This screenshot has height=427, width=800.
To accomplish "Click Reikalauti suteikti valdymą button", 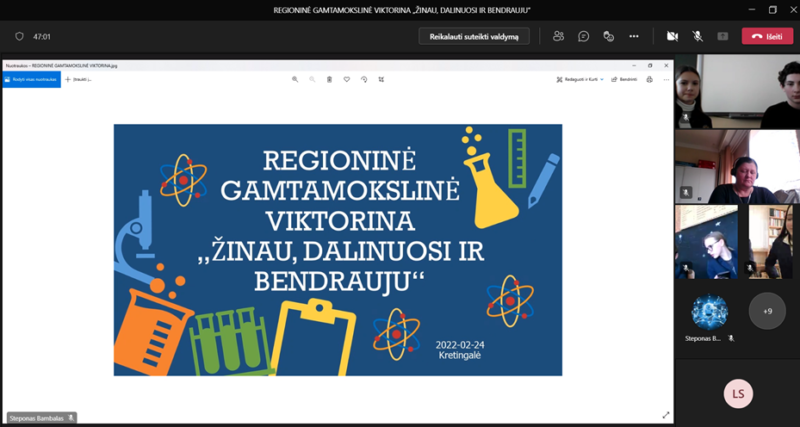I will (x=474, y=36).
